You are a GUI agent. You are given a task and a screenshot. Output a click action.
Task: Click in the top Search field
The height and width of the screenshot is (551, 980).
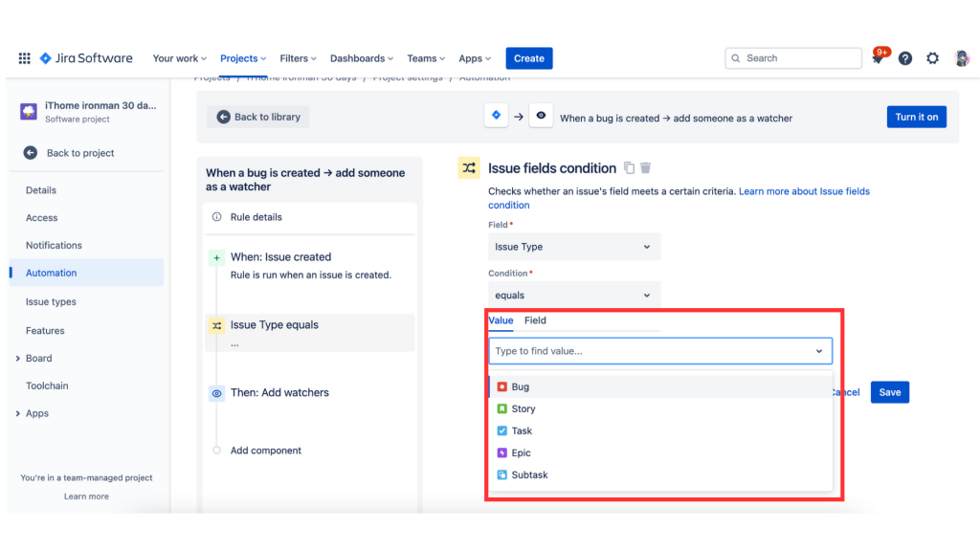coord(793,58)
